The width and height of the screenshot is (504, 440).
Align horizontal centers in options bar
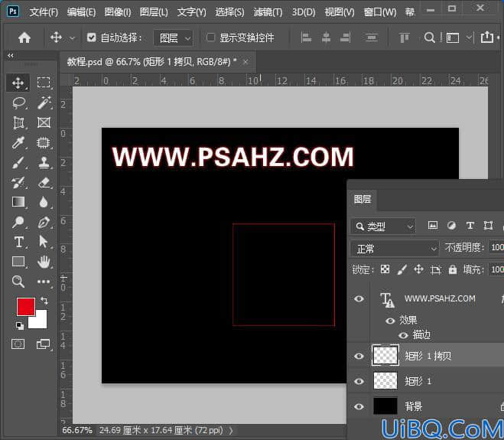326,37
